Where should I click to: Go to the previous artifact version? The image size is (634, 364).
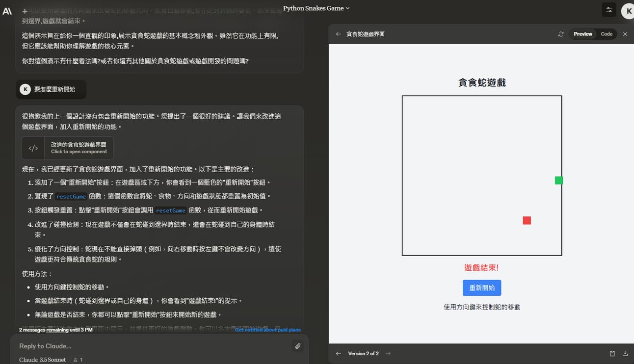tap(338, 354)
